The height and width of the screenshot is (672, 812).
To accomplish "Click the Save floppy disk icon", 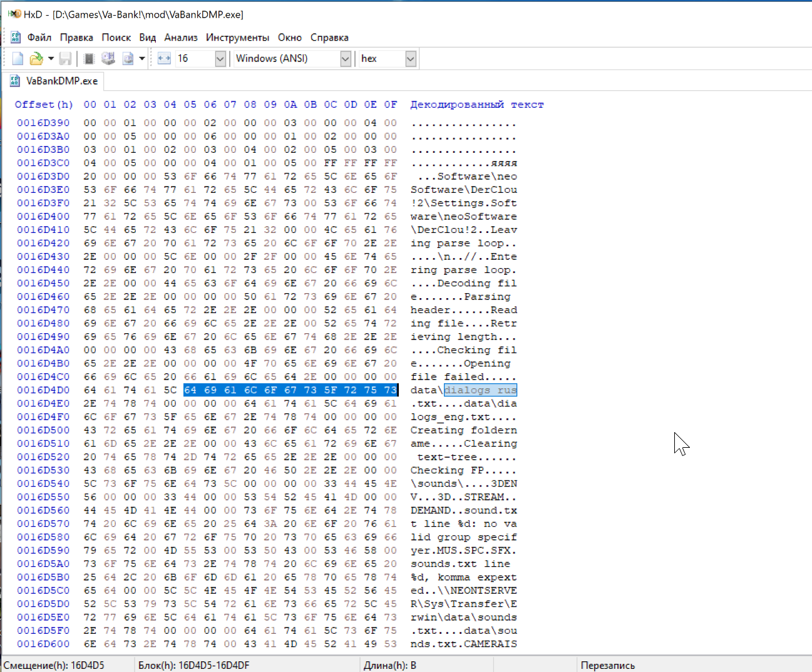I will pos(65,59).
